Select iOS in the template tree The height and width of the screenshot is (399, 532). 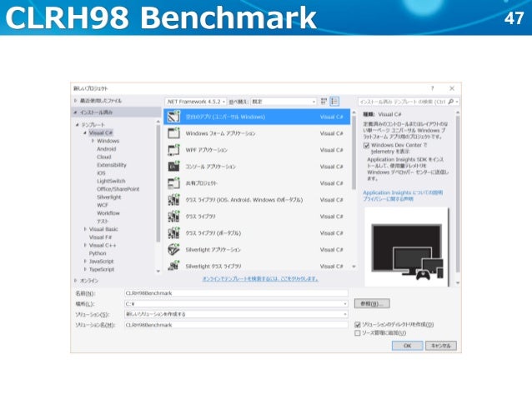pyautogui.click(x=101, y=173)
